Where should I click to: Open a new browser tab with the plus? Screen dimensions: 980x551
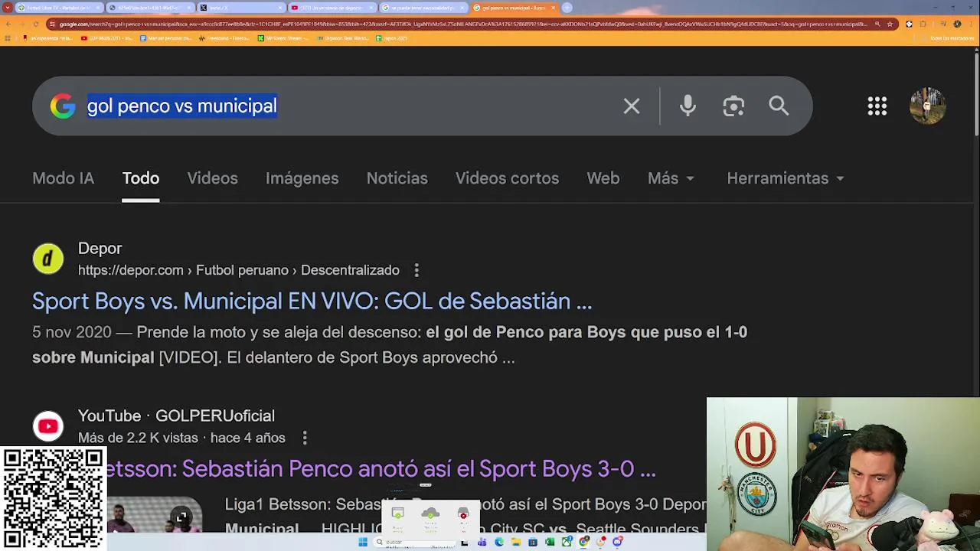(567, 8)
